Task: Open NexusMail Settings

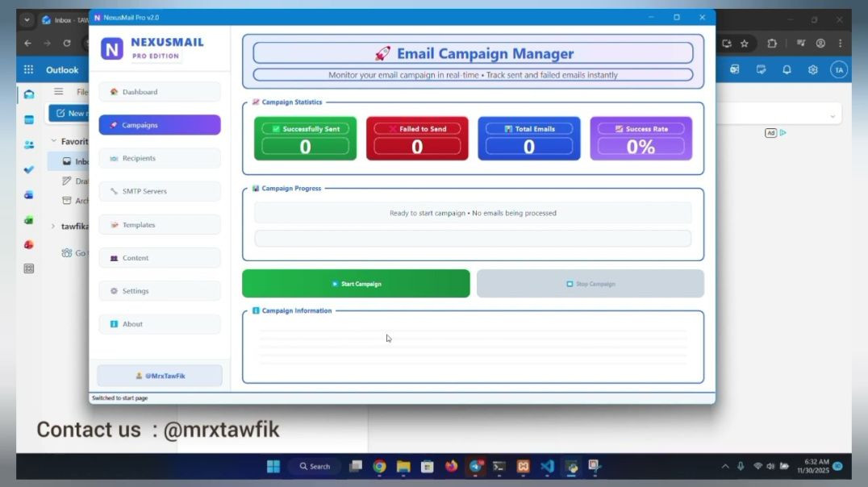Action: click(x=159, y=290)
